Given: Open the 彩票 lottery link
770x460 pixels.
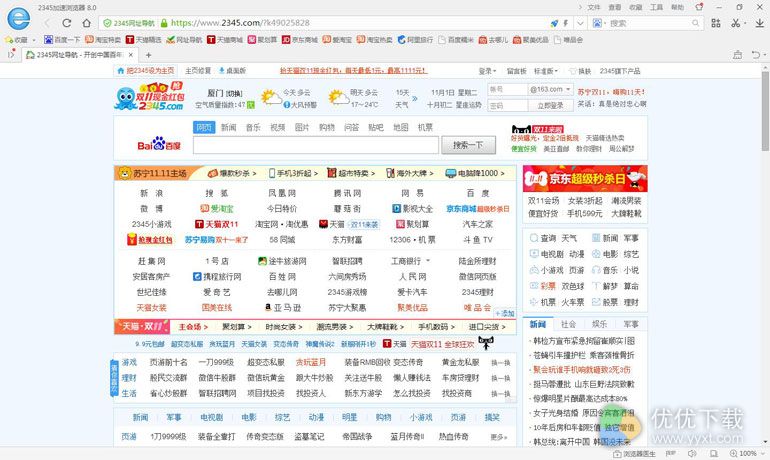Looking at the screenshot, I should point(548,286).
